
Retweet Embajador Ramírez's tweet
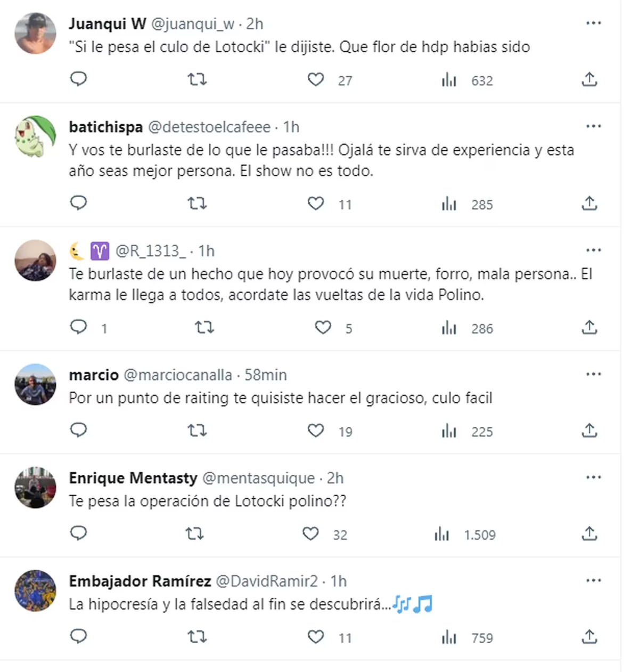197,637
